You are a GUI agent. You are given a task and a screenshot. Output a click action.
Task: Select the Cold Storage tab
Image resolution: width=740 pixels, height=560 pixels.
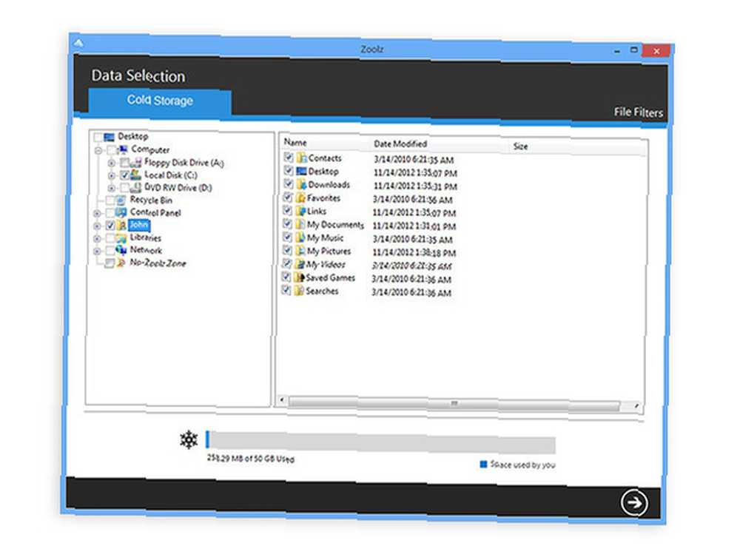coord(160,101)
